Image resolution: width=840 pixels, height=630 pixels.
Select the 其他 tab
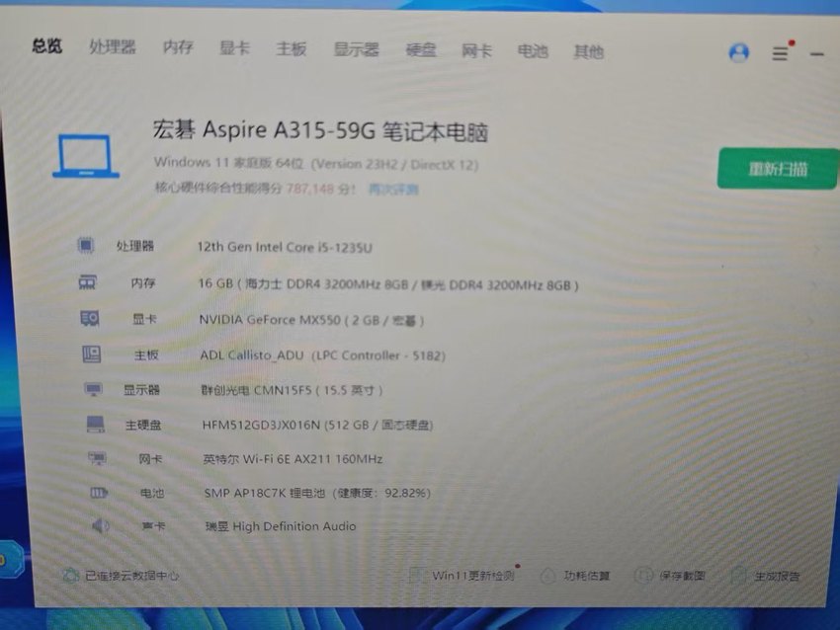(x=589, y=51)
